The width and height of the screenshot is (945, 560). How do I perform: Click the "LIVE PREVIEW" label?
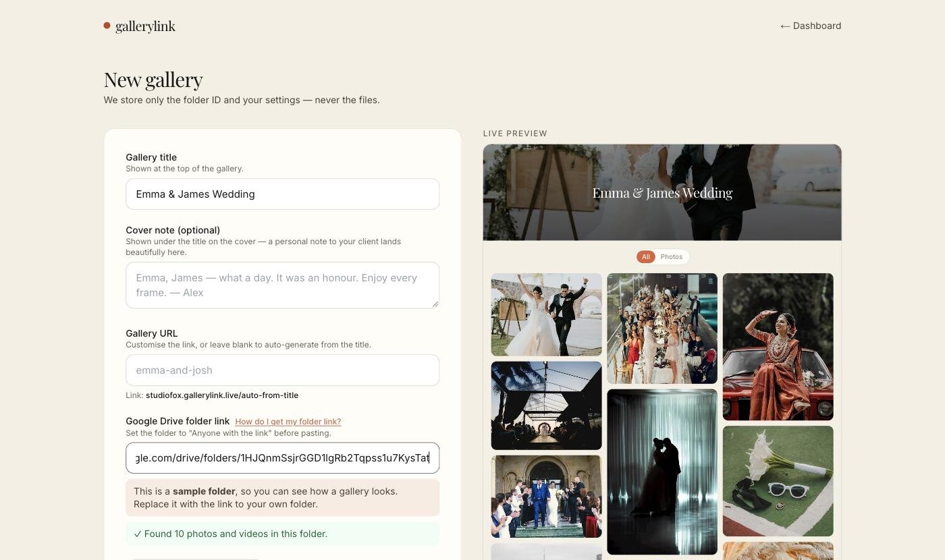tap(515, 134)
